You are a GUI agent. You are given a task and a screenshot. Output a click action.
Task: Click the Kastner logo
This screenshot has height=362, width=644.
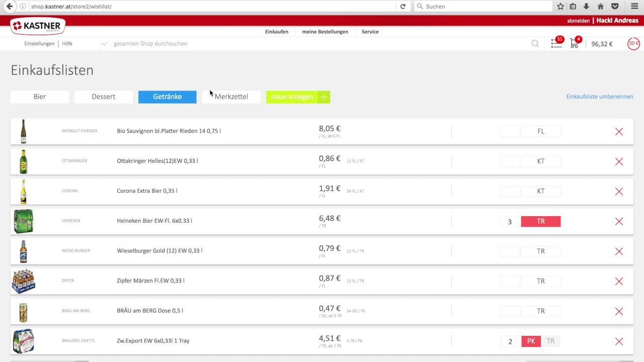point(38,26)
